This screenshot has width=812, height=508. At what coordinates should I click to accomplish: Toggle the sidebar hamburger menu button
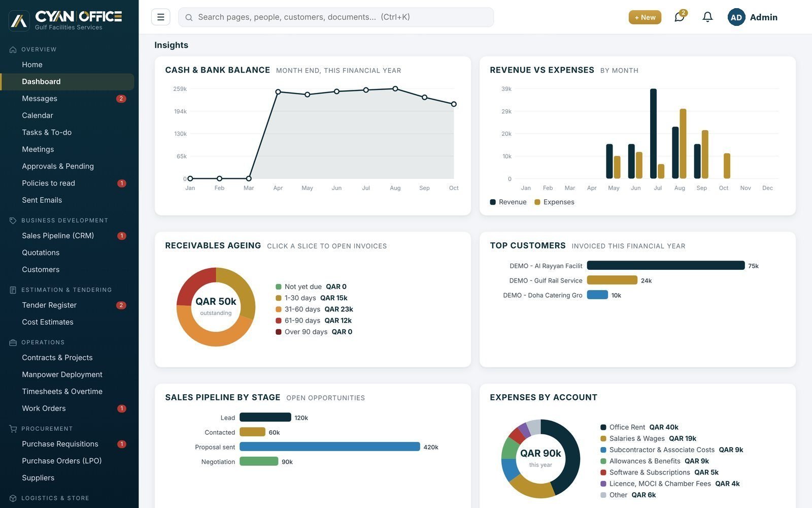(x=160, y=17)
